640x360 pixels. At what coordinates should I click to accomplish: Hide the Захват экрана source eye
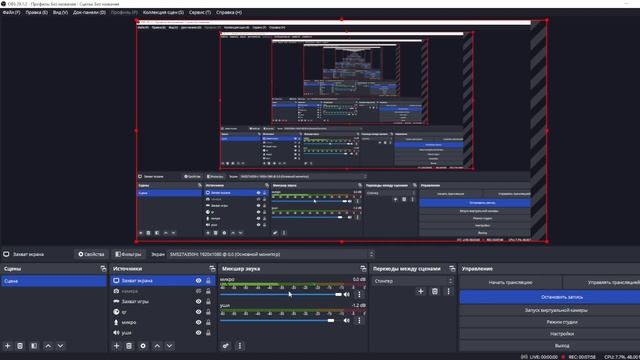[x=198, y=281]
